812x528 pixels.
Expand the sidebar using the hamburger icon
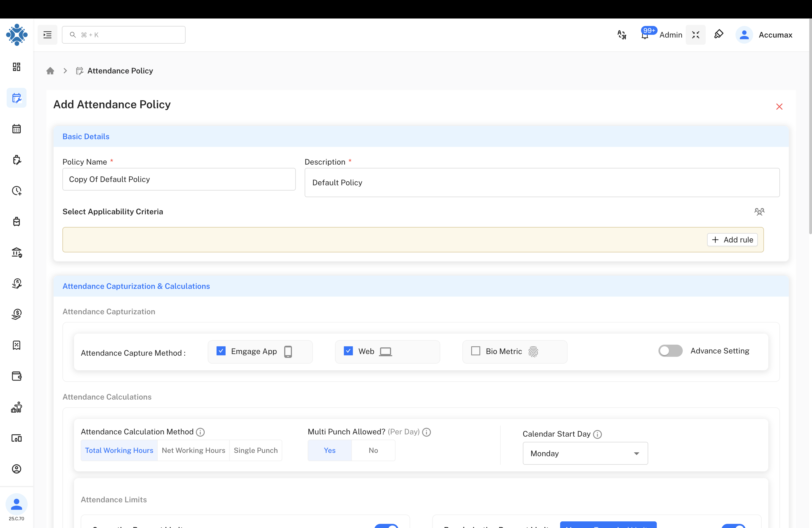[48, 35]
